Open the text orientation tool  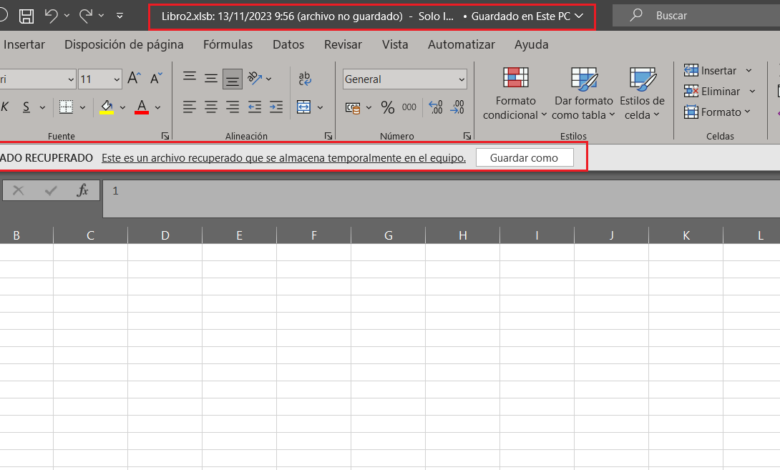(255, 78)
